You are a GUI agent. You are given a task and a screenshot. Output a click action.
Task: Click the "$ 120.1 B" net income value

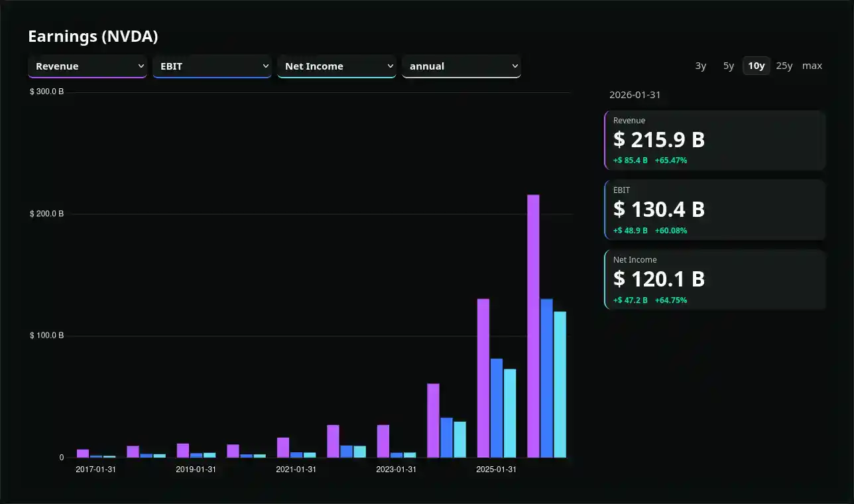(659, 279)
